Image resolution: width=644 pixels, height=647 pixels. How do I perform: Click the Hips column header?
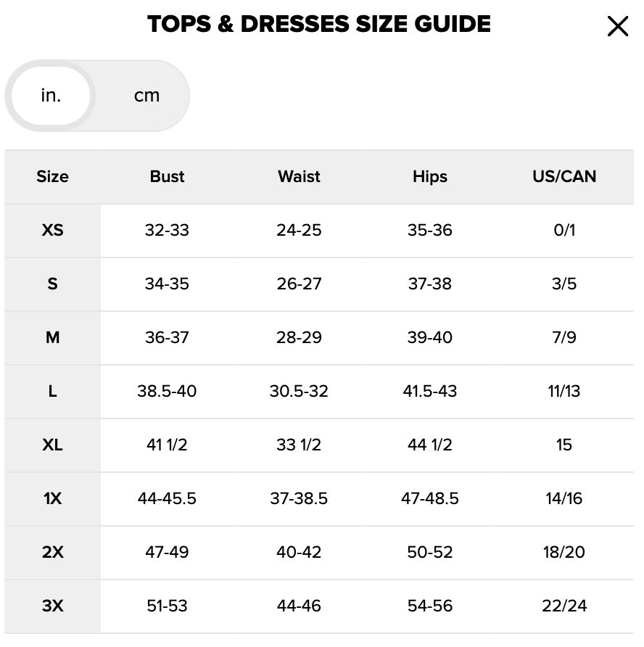click(430, 176)
